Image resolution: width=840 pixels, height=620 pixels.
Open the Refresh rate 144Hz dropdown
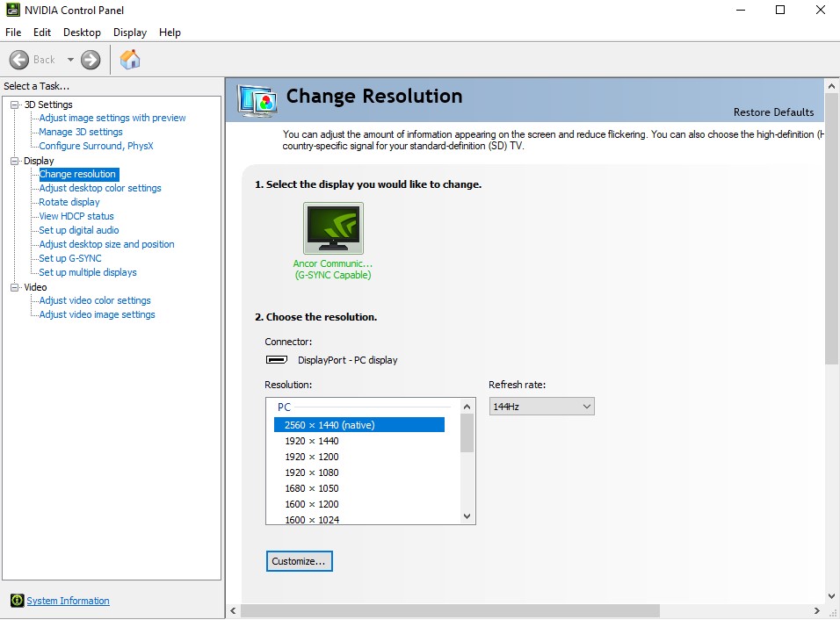[541, 407]
